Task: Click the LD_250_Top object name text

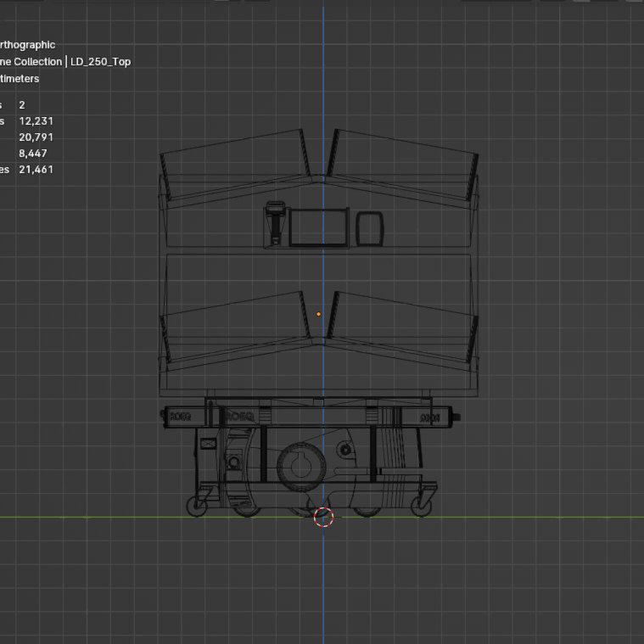Action: (x=100, y=62)
